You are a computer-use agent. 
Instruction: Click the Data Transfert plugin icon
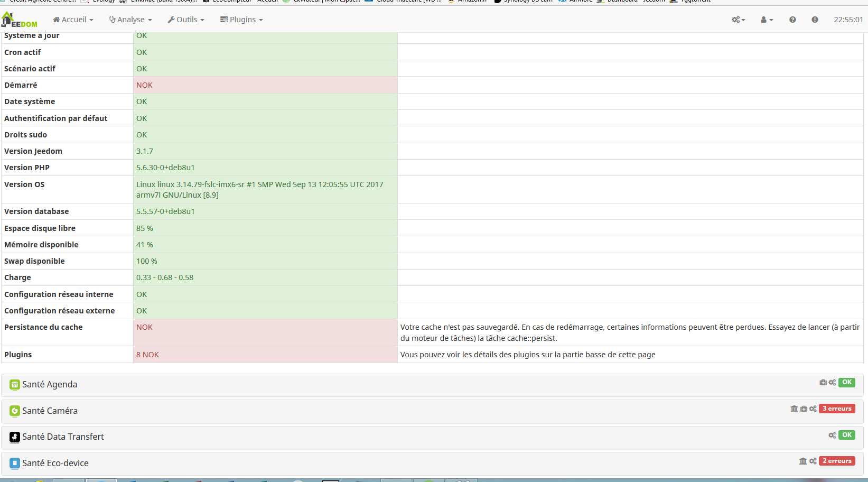pyautogui.click(x=15, y=437)
